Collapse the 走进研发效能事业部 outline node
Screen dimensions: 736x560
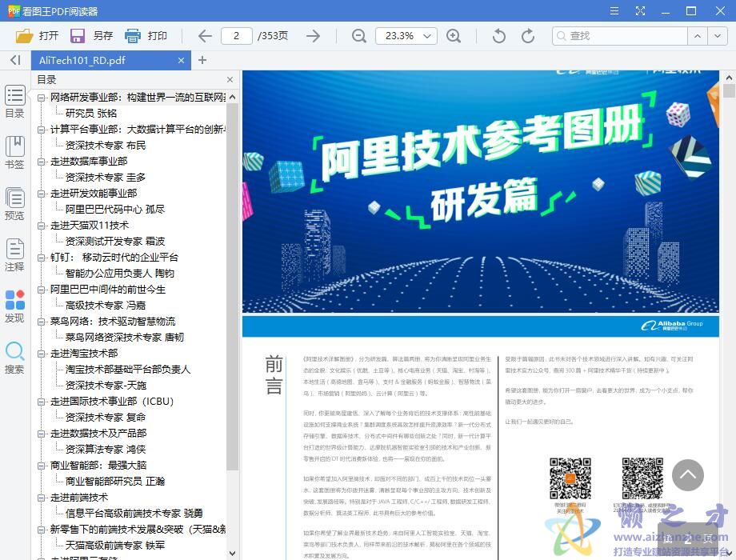click(x=42, y=194)
